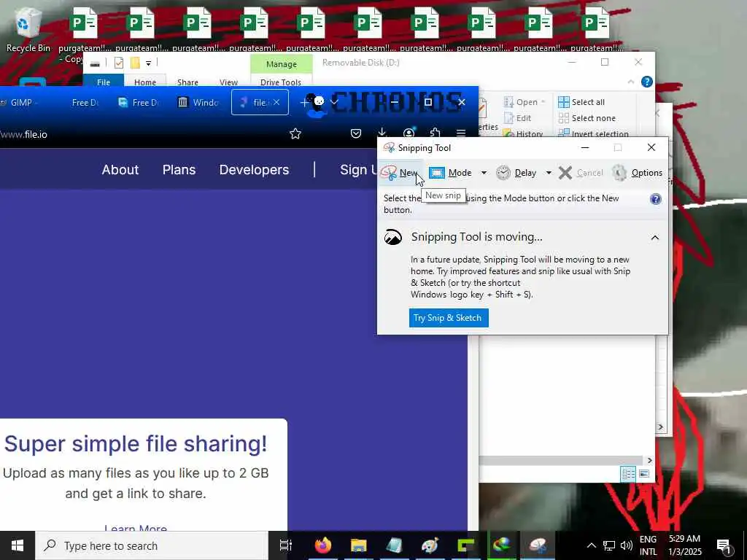
Task: Open Task View from the taskbar
Action: 285,545
